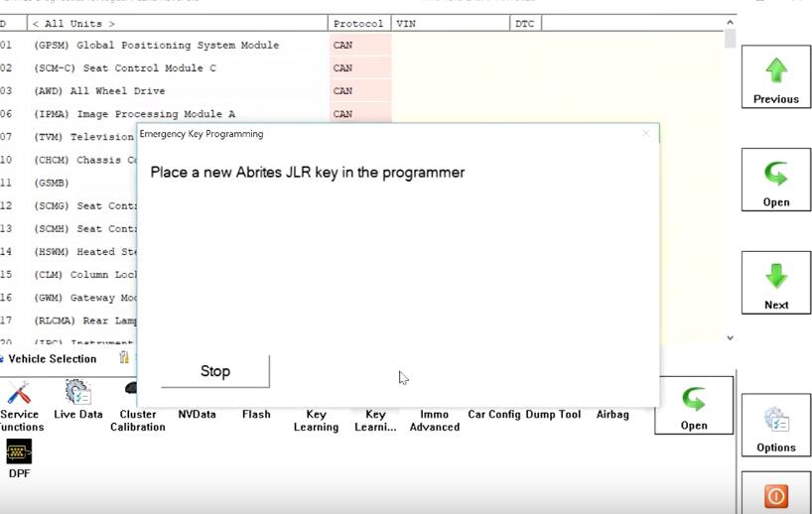Viewport: 812px width, 514px height.
Task: Select the GWM Gateway Module row
Action: click(x=68, y=297)
